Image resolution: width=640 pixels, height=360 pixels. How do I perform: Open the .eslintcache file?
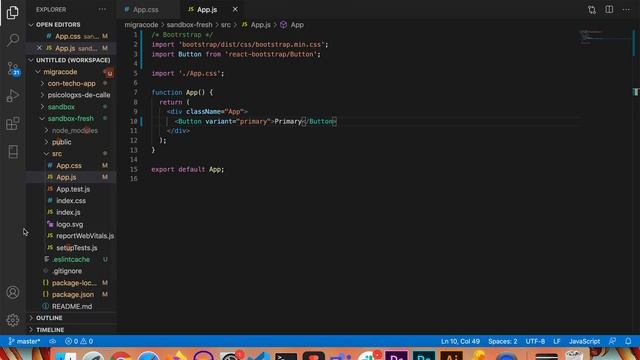click(71, 259)
